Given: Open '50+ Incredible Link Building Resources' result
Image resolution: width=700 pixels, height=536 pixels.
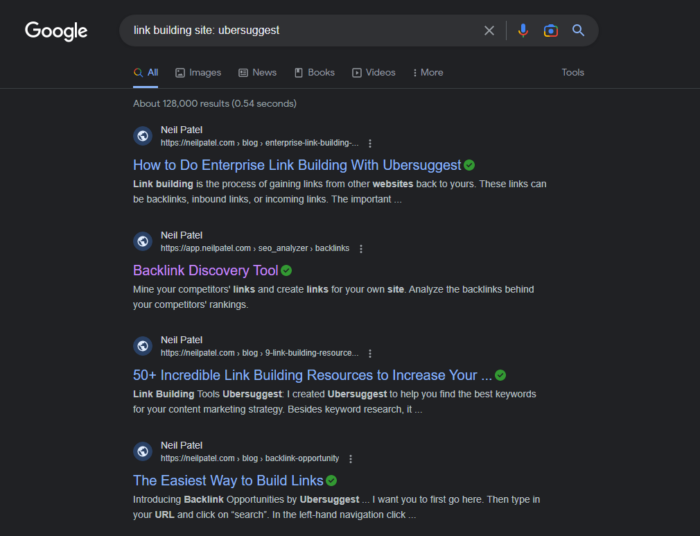Looking at the screenshot, I should tap(312, 375).
